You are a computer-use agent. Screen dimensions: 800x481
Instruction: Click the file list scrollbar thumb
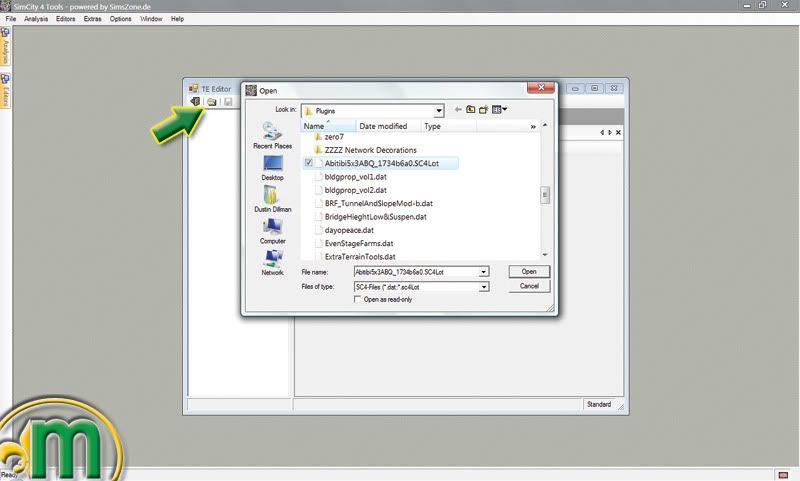545,195
